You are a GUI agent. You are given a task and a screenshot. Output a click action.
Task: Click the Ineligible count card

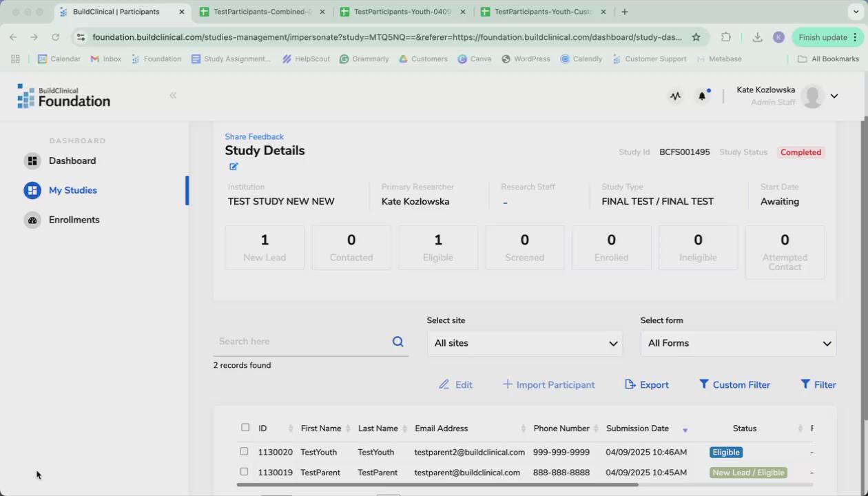(698, 247)
